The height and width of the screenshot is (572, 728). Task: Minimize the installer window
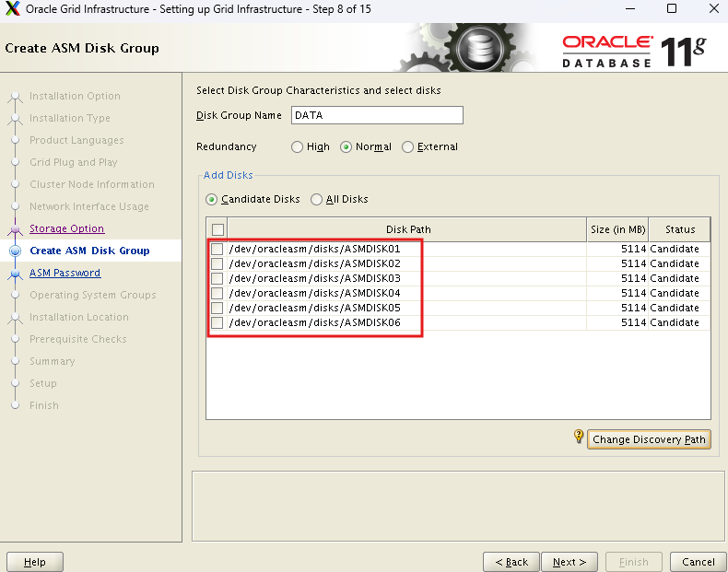point(630,8)
